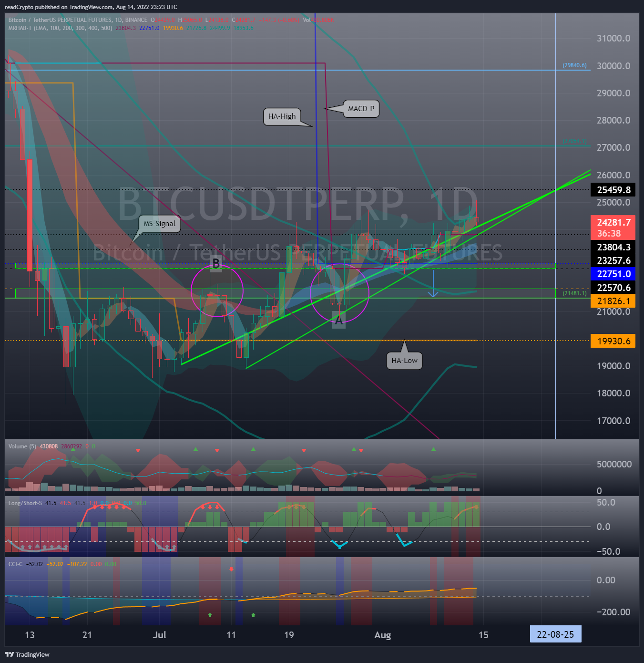Click the -50.0 Long/Short scale label
The image size is (644, 663).
(608, 551)
